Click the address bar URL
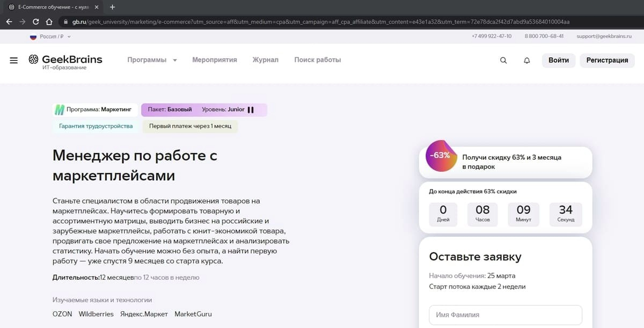The height and width of the screenshot is (328, 644). (321, 22)
